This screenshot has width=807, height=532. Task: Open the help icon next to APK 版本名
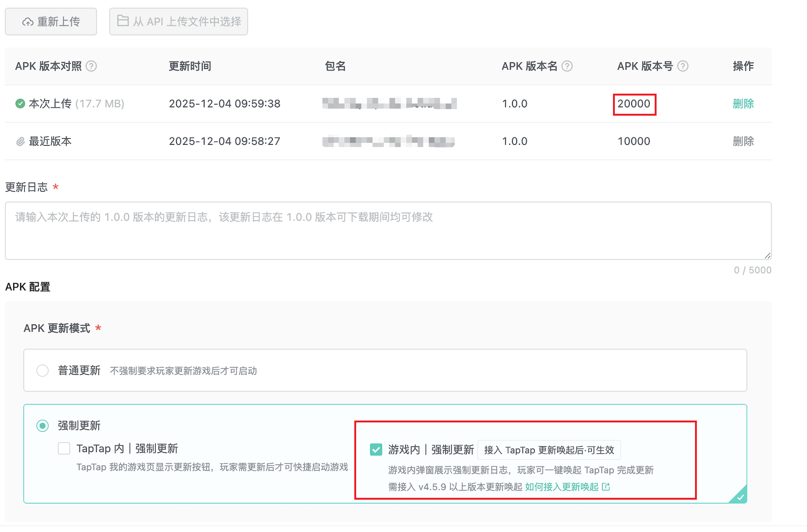[x=567, y=66]
